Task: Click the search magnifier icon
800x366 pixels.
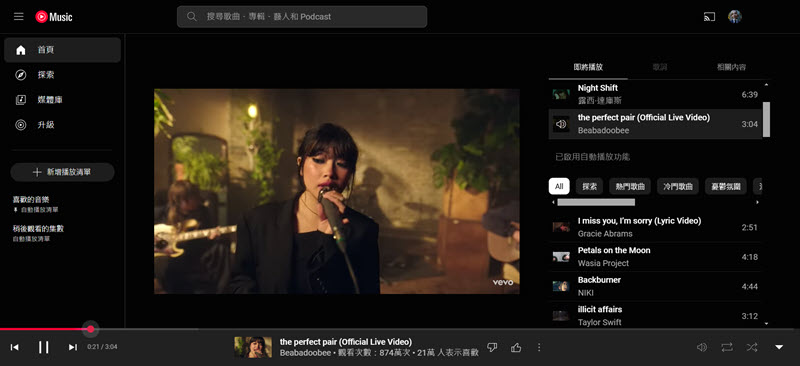Action: tap(192, 16)
